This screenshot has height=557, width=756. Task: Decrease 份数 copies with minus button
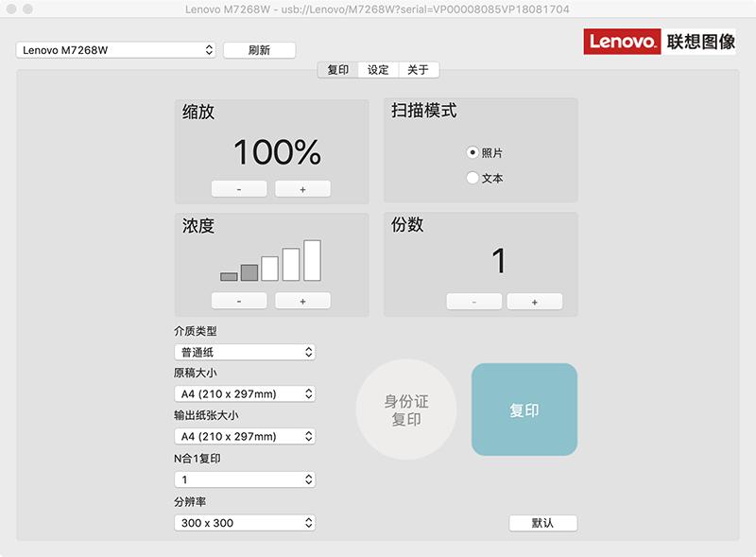tap(474, 302)
